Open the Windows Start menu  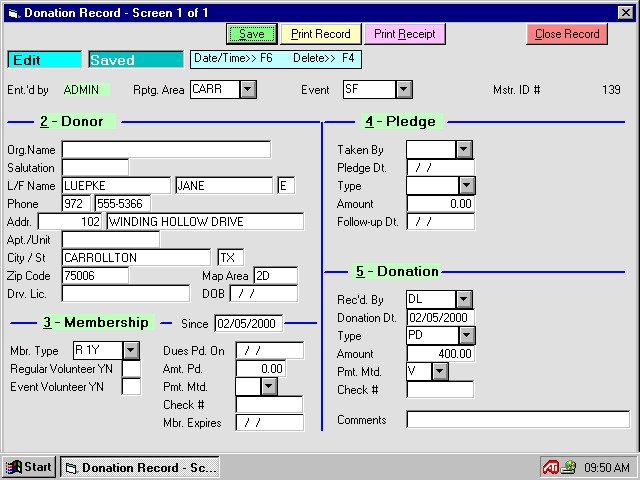(29, 467)
